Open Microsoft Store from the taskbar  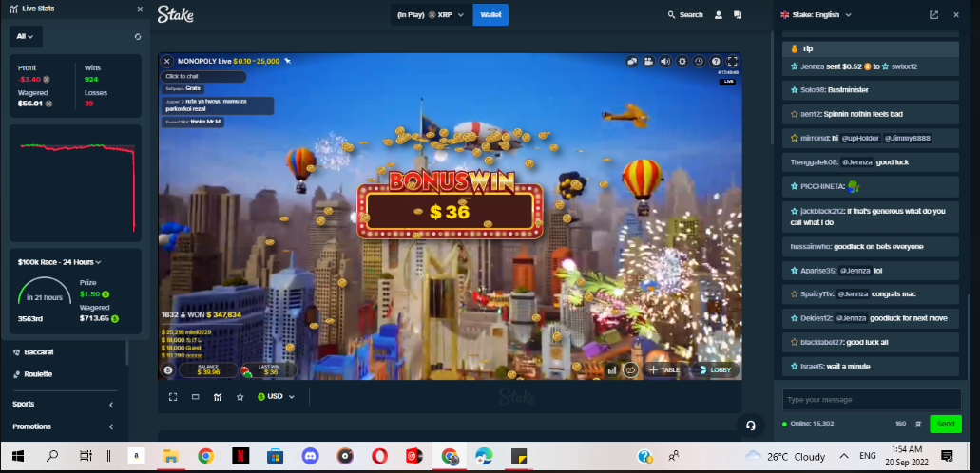coord(275,457)
